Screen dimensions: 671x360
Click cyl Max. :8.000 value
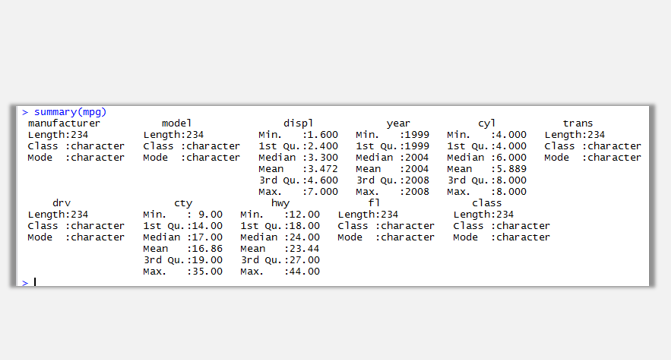pyautogui.click(x=487, y=192)
